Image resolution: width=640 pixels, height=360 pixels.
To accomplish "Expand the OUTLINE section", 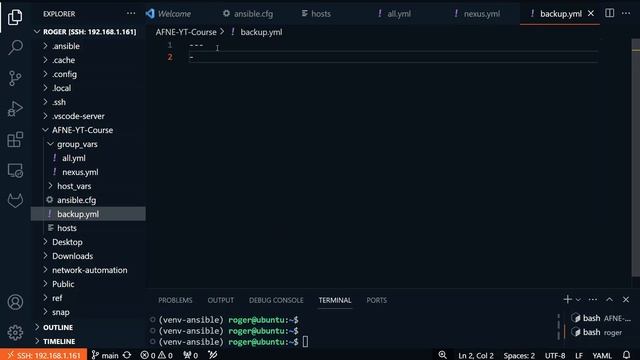I will (88, 327).
